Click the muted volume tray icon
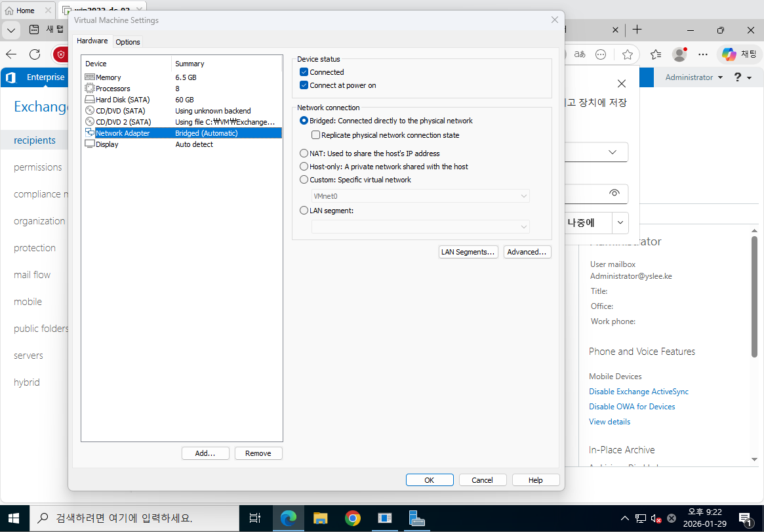Viewport: 764px width, 532px height. [x=656, y=518]
